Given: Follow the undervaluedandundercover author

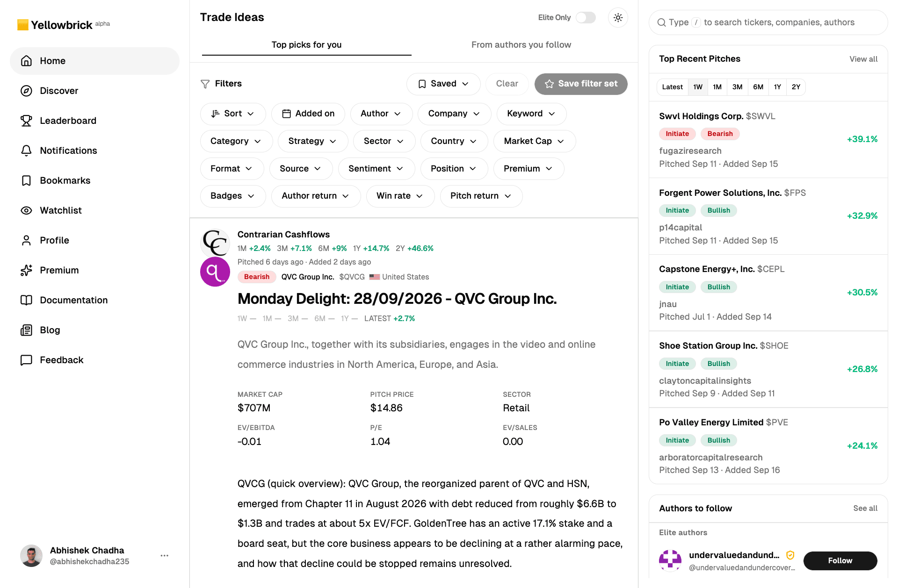Looking at the screenshot, I should [x=840, y=561].
